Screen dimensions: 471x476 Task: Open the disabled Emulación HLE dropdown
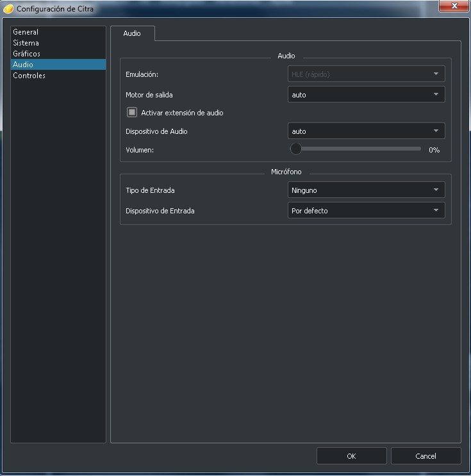click(x=367, y=74)
